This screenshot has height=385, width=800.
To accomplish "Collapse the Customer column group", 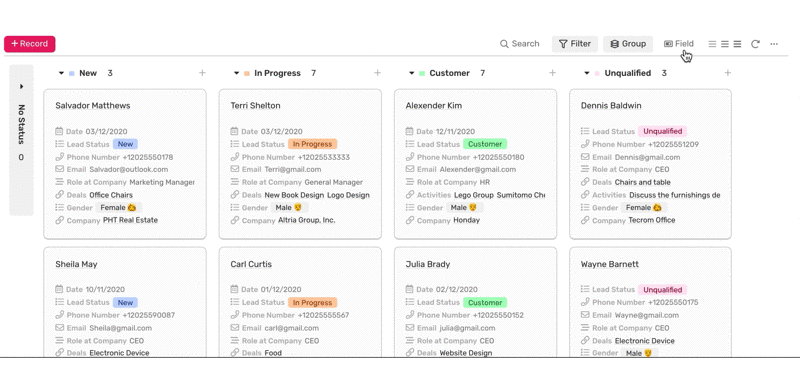I will pos(411,73).
